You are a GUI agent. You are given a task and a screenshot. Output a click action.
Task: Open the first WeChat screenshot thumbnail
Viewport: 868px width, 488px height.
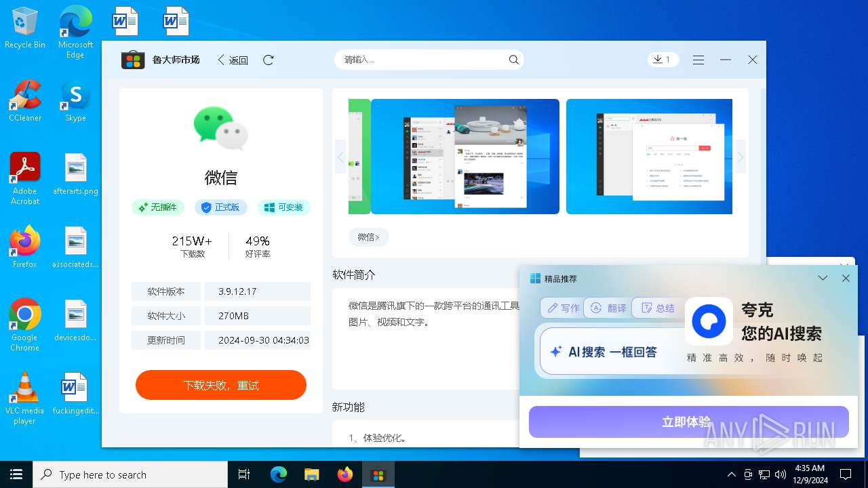point(465,157)
